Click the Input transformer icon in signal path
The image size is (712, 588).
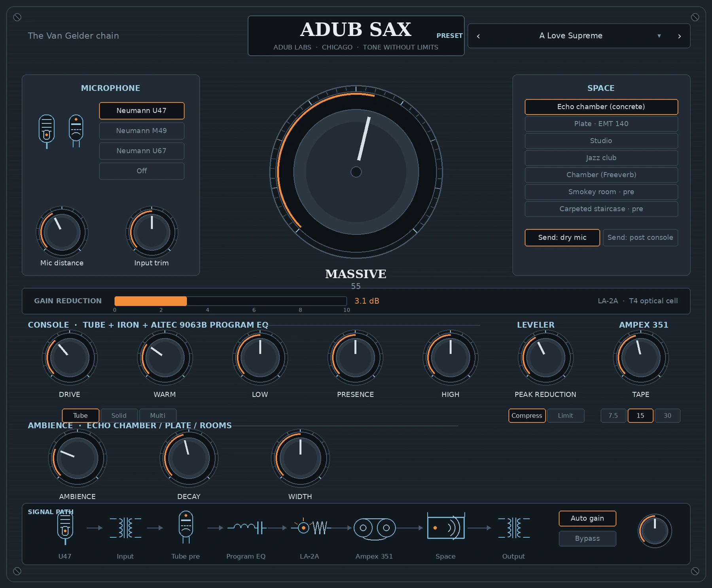tap(125, 528)
